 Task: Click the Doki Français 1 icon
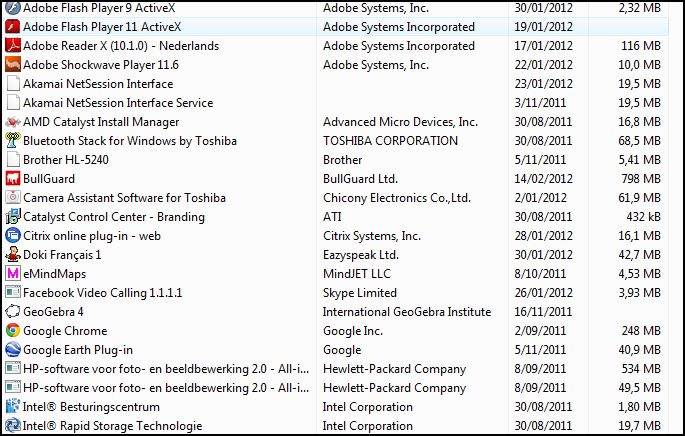pos(13,255)
